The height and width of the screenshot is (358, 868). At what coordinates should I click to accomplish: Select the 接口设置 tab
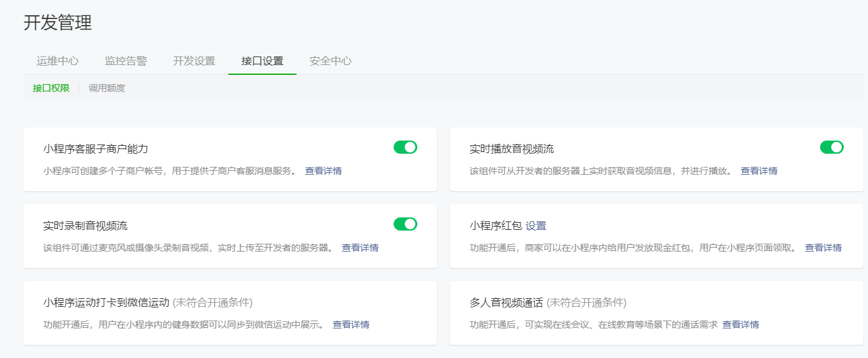[262, 61]
